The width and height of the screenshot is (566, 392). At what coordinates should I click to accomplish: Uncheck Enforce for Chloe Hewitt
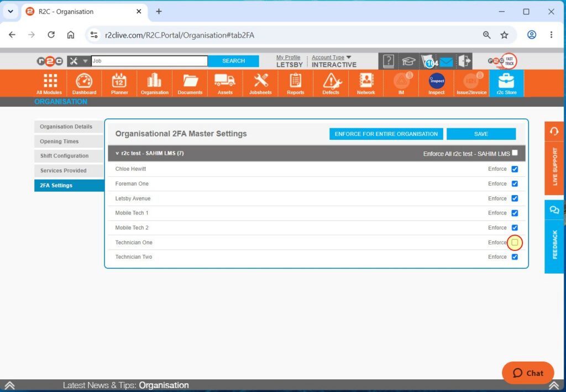pyautogui.click(x=515, y=169)
